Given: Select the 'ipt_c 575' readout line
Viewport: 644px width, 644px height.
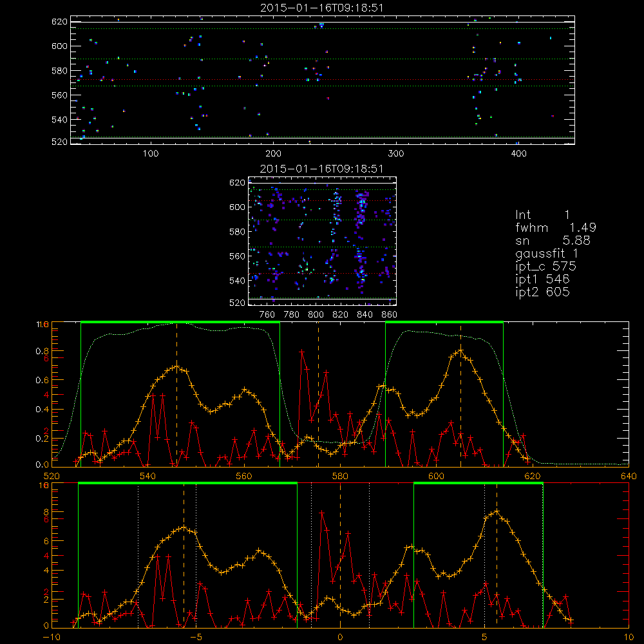Looking at the screenshot, I should [x=546, y=267].
